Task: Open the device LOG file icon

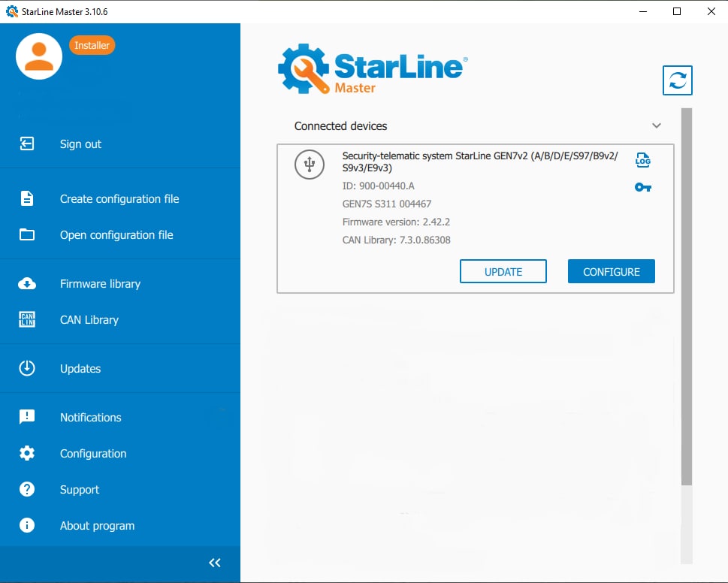Action: pyautogui.click(x=642, y=160)
